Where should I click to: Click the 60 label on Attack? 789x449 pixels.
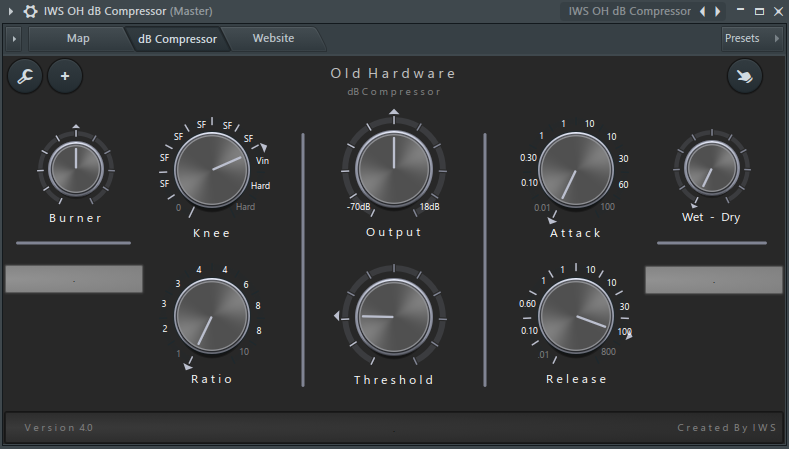tap(623, 185)
